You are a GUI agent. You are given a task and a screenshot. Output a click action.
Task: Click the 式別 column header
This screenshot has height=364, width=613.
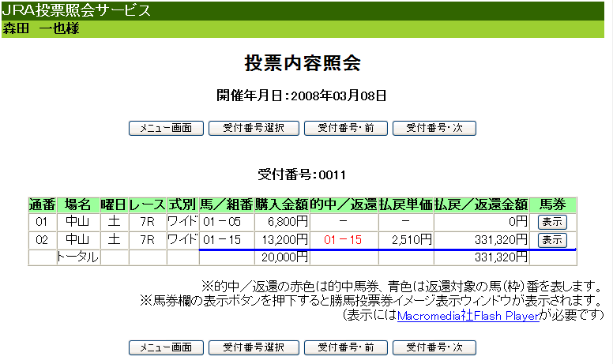182,205
